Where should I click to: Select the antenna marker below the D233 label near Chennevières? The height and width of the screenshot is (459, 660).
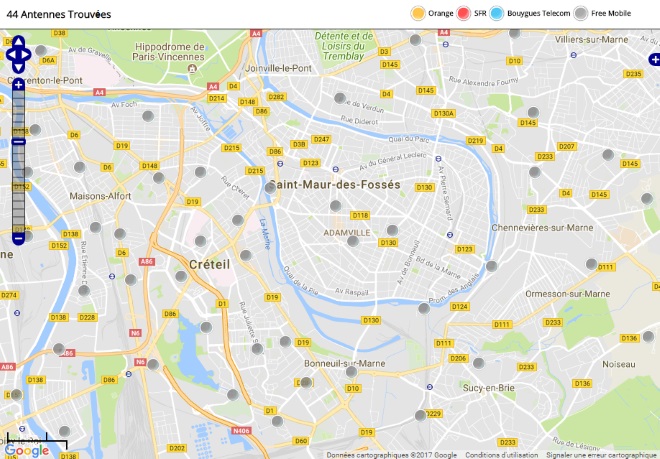coord(535,172)
